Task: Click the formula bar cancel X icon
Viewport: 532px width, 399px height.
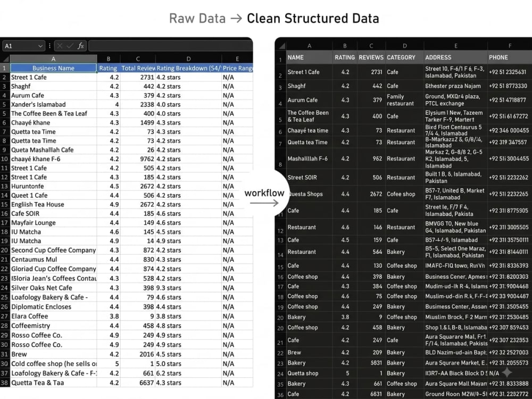Action: coord(60,46)
